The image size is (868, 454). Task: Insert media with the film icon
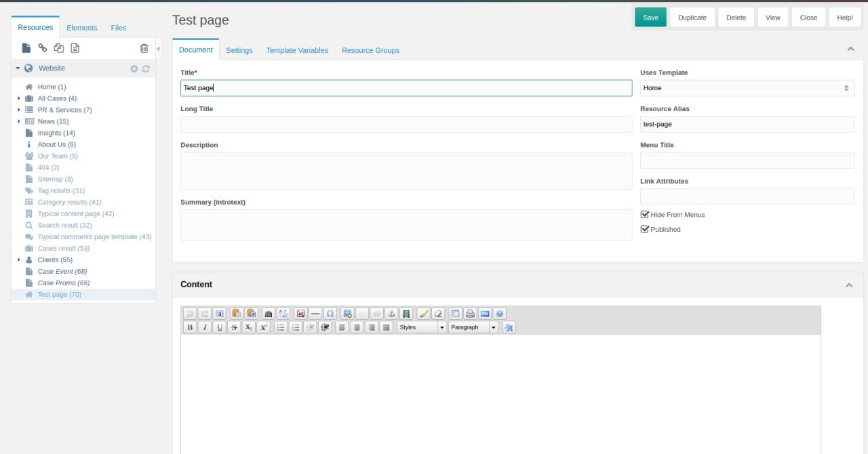[x=406, y=314]
